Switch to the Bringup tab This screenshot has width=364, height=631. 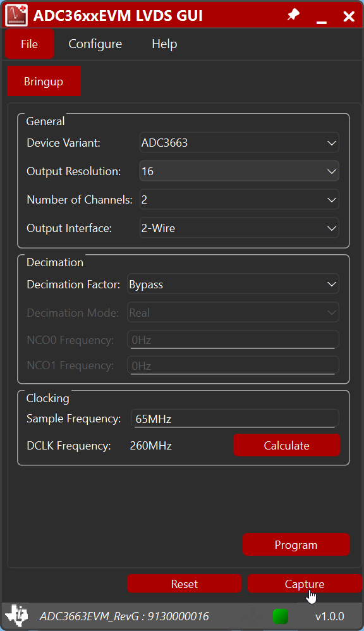click(x=44, y=81)
